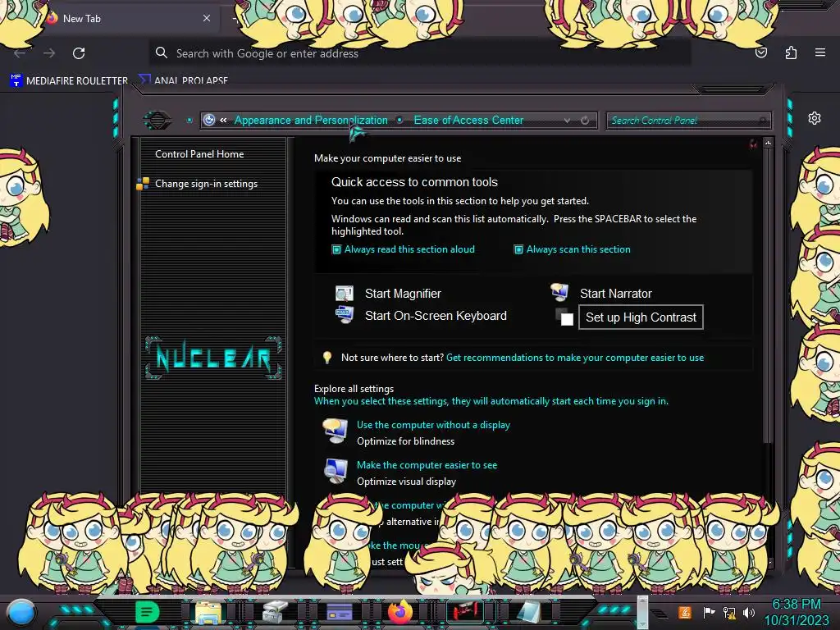The image size is (840, 630).
Task: Click 'Optimize for blindness' text
Action: pyautogui.click(x=405, y=441)
